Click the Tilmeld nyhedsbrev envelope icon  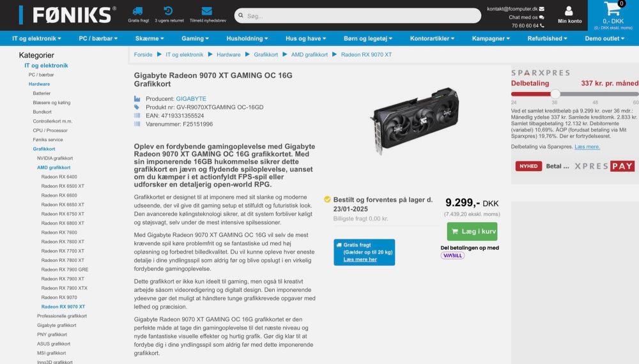[206, 11]
